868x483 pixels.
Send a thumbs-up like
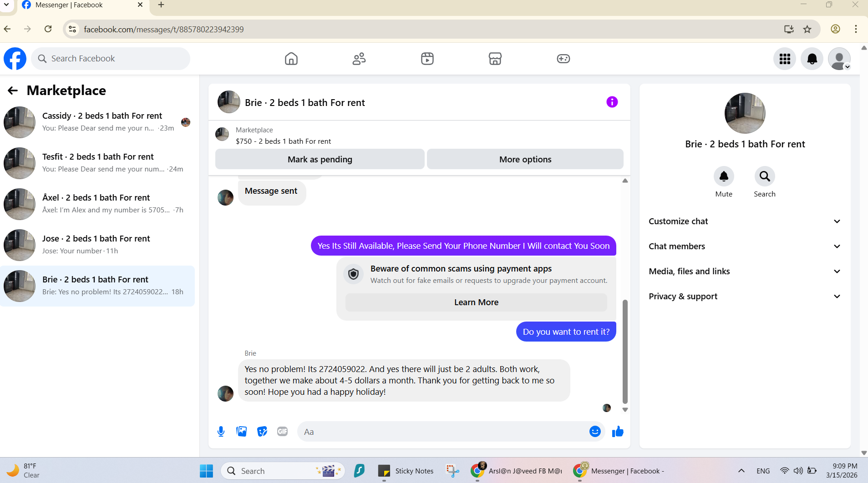618,432
